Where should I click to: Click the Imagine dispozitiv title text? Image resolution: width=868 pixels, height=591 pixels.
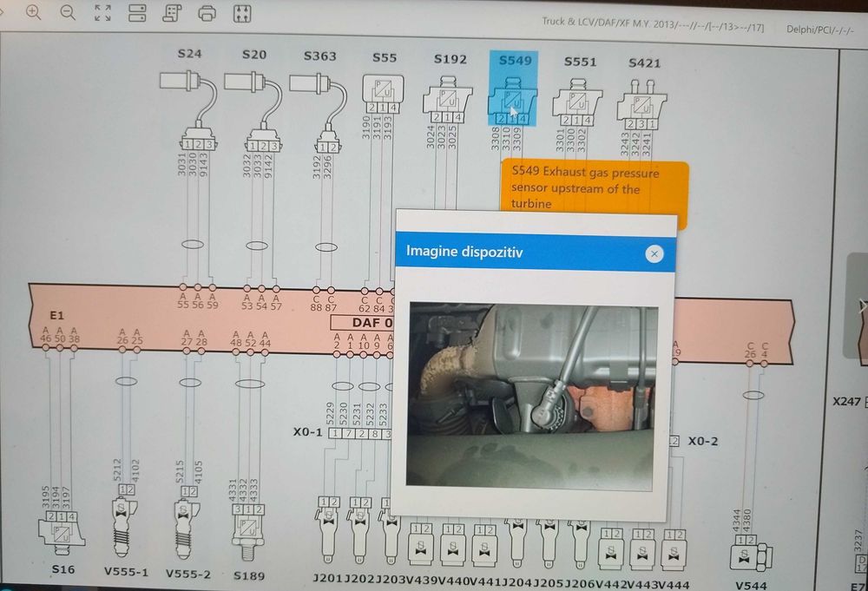pos(464,251)
